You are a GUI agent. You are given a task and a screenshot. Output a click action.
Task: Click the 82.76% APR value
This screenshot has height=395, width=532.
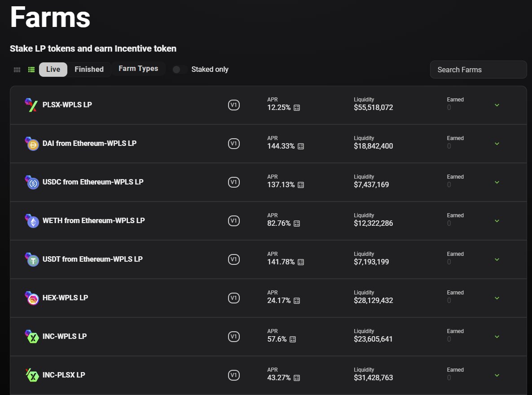(279, 224)
